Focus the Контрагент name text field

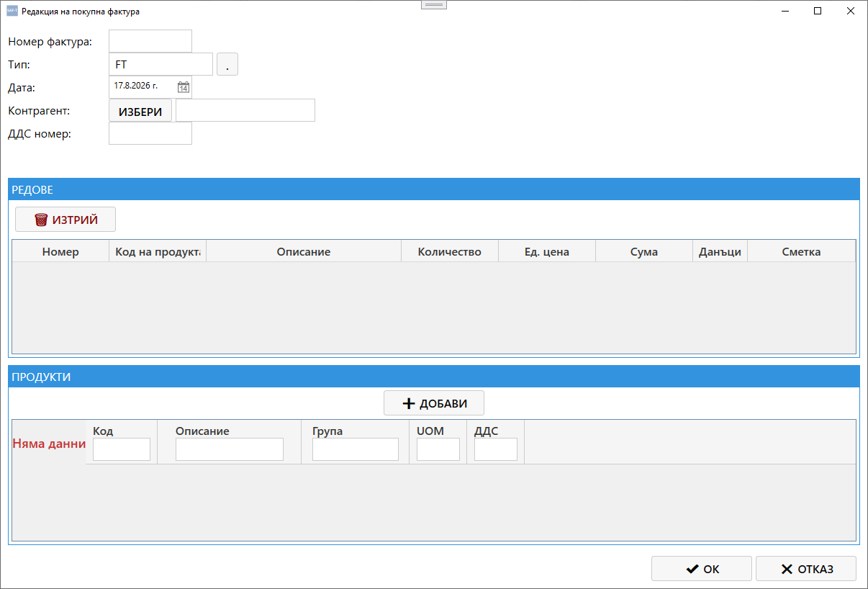tap(245, 110)
